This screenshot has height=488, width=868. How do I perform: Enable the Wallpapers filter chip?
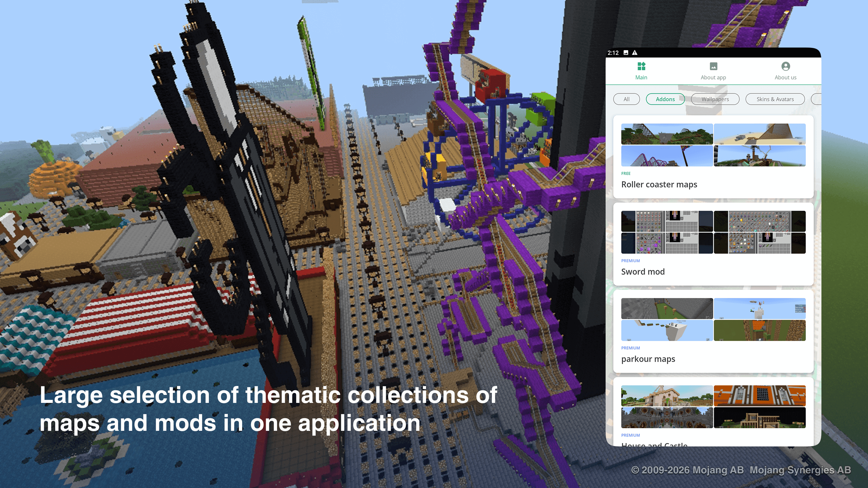[x=715, y=99]
